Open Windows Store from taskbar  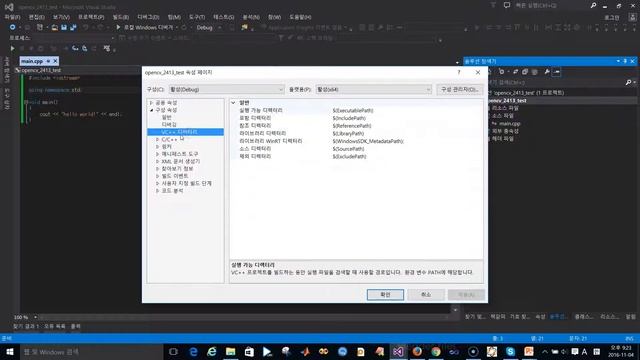coord(249,351)
